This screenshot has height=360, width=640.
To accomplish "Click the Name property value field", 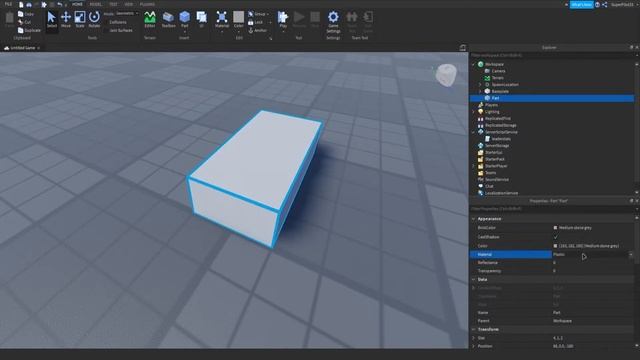I will pyautogui.click(x=593, y=313).
